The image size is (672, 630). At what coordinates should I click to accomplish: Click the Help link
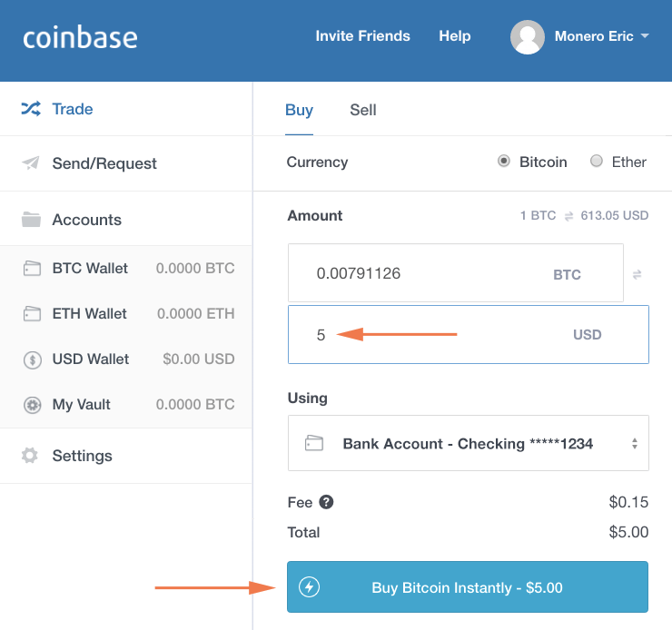click(455, 36)
